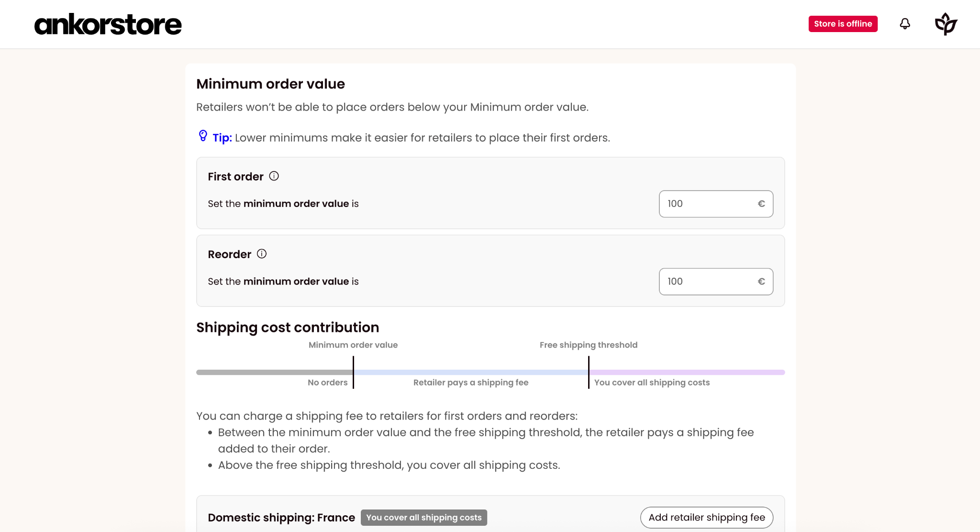
Task: Focus the First order minimum value field
Action: click(x=716, y=204)
